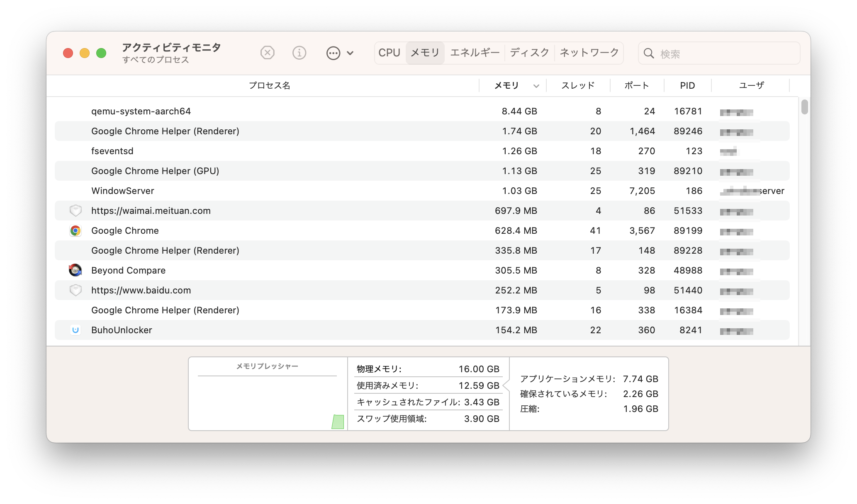The width and height of the screenshot is (857, 504).
Task: Click PID 48988 cell
Action: point(688,270)
